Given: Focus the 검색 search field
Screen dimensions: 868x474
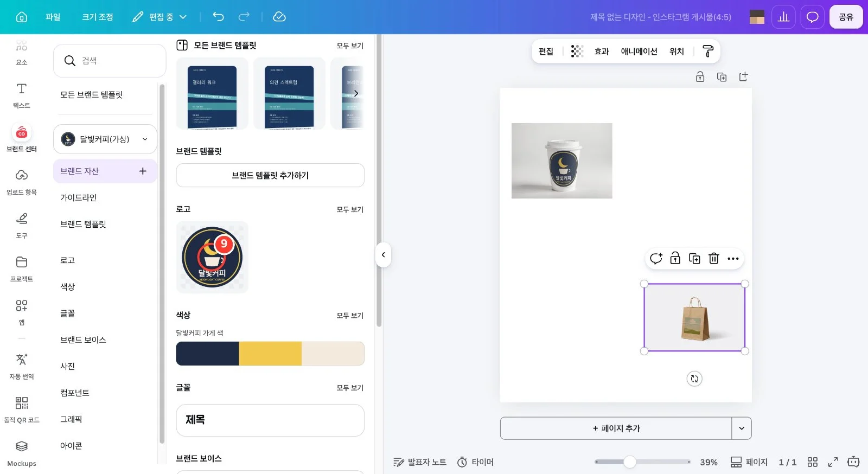Looking at the screenshot, I should point(110,61).
